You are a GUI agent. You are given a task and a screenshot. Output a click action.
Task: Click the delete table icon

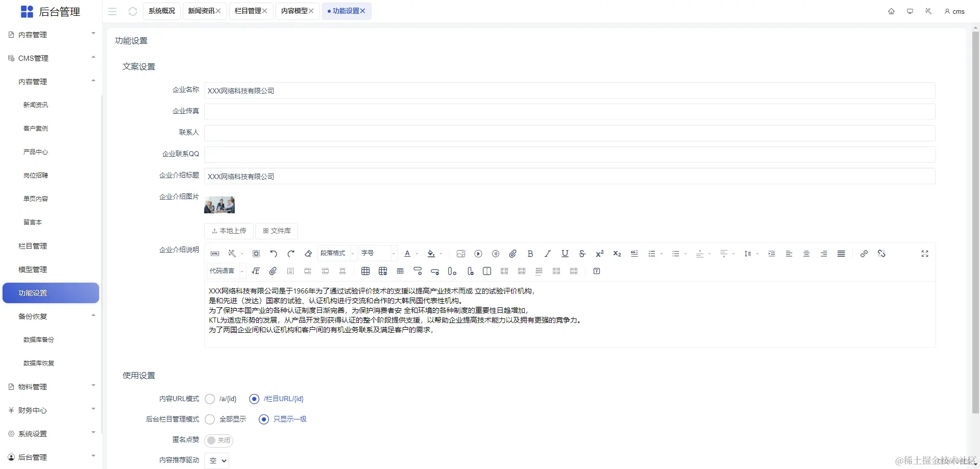[383, 271]
